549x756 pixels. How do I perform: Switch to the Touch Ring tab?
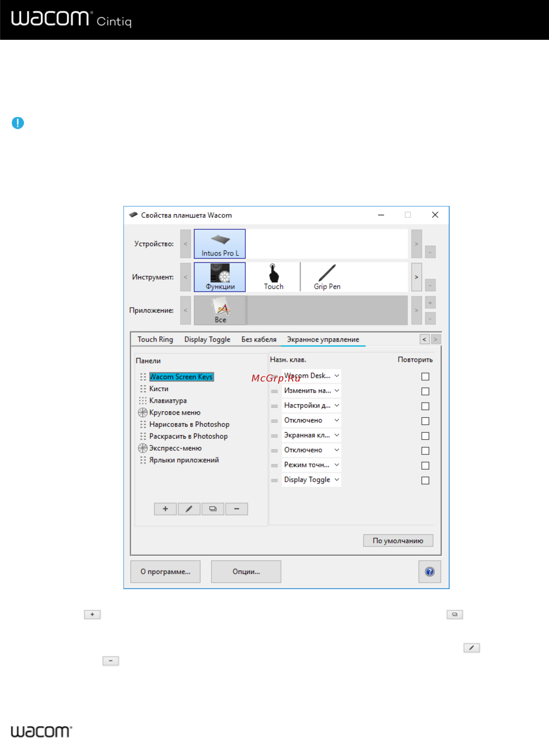pyautogui.click(x=155, y=339)
